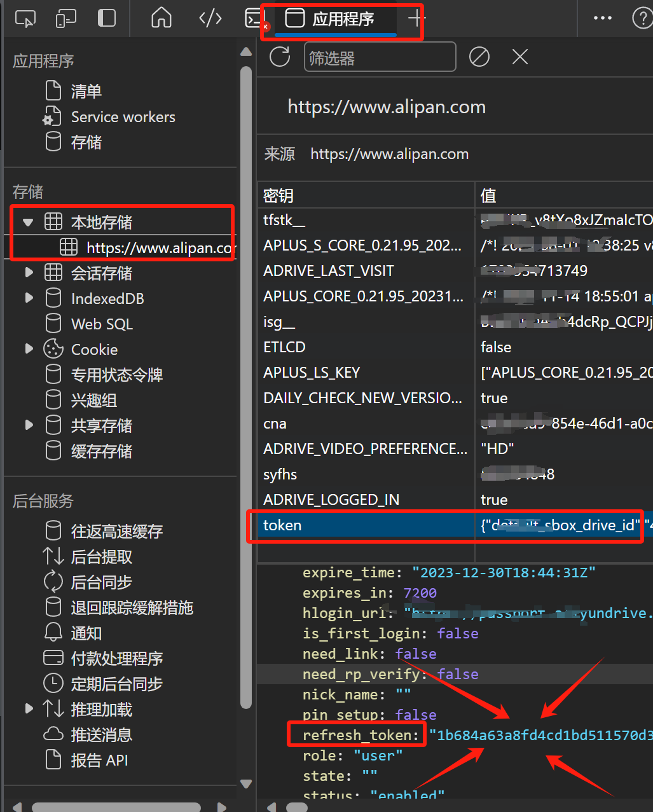
Task: Select the ETLCD key row
Action: (455, 347)
